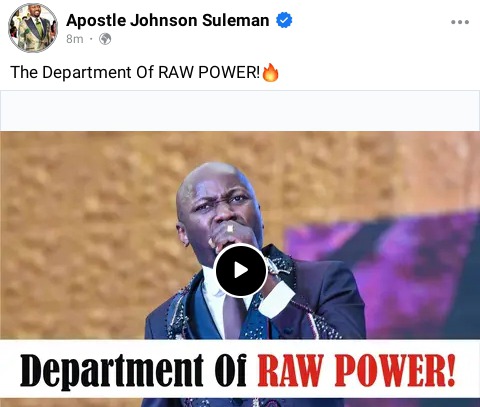Image resolution: width=480 pixels, height=407 pixels.
Task: Select the post caption text 'The Department Of'
Action: pyautogui.click(x=82, y=72)
